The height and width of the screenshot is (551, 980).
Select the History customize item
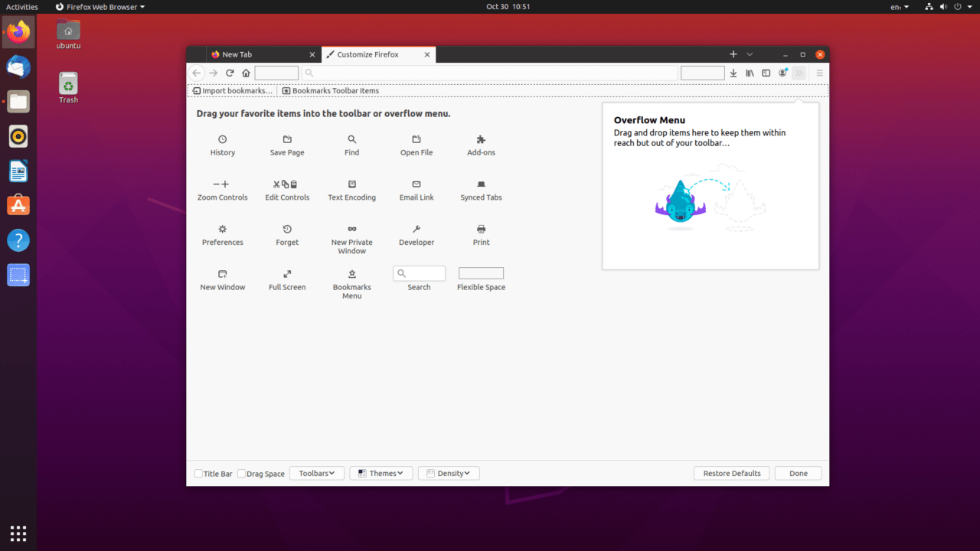(222, 145)
